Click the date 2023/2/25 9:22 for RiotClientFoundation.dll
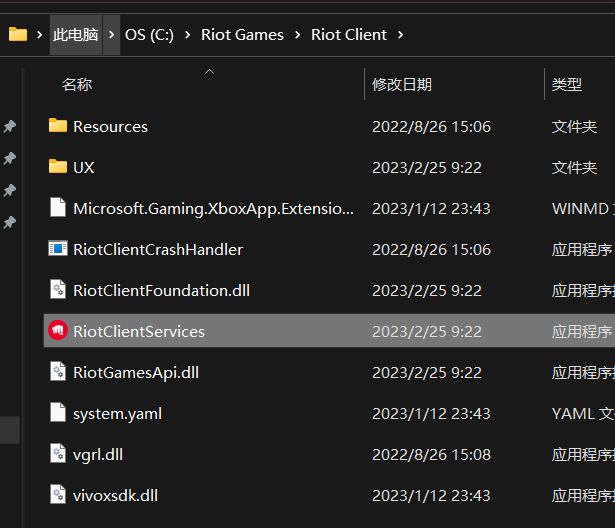Screen dimensions: 615x528 427,291
